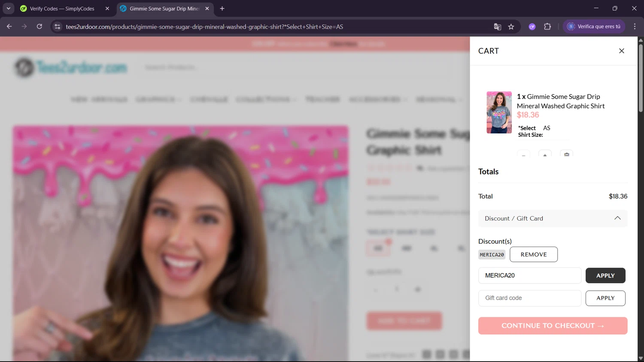Open the tab search dropdown
This screenshot has width=644, height=362.
pos(9,9)
